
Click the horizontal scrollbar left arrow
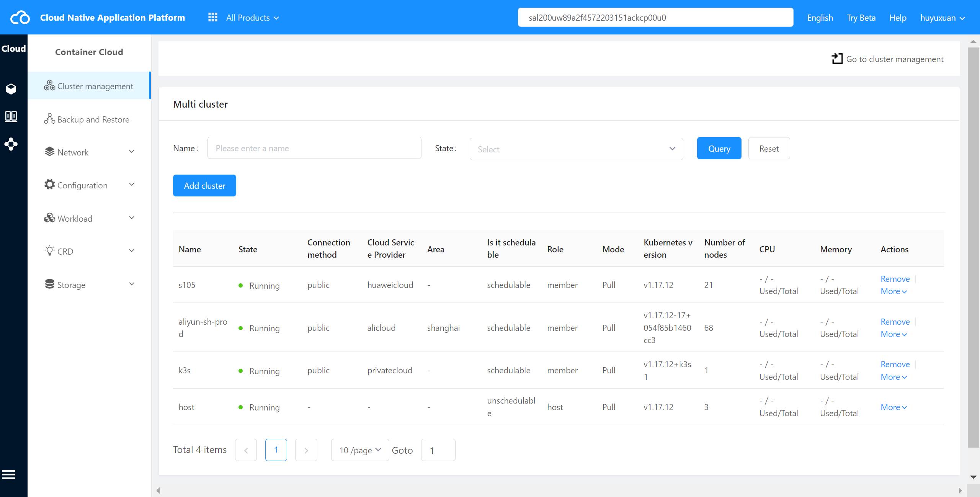tap(158, 490)
